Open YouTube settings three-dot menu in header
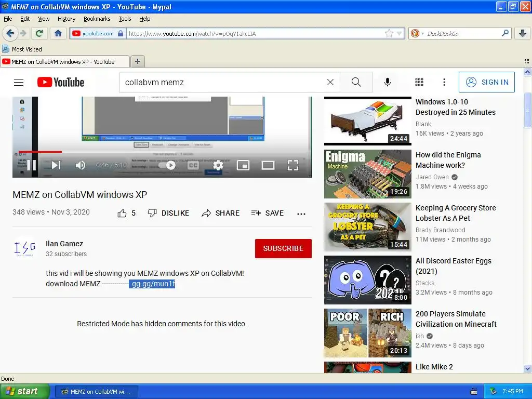The width and height of the screenshot is (532, 399). [444, 82]
